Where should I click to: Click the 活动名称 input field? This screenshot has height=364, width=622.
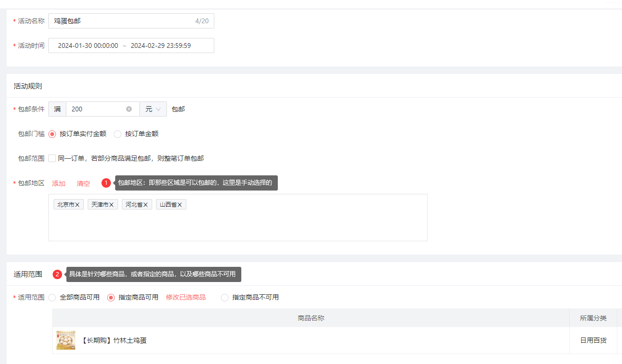point(123,21)
